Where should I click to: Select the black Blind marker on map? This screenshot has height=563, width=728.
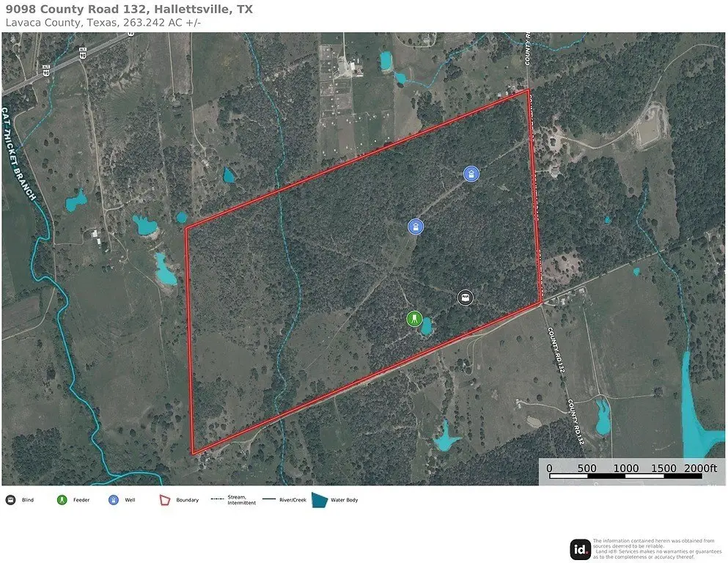coord(466,298)
